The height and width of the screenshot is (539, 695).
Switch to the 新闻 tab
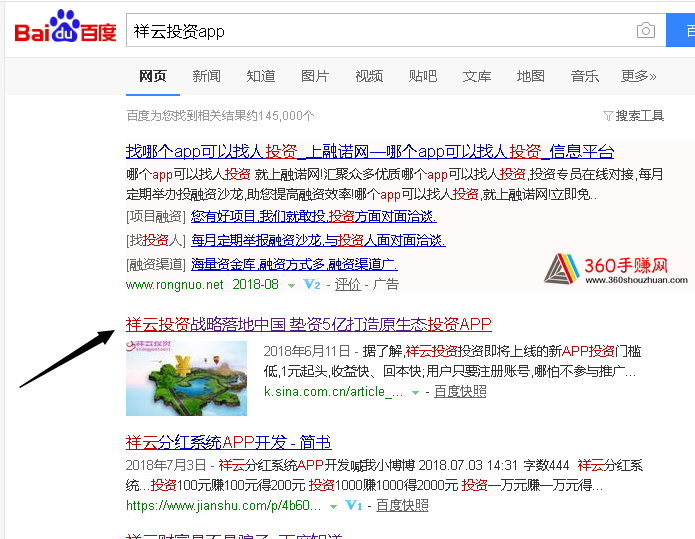207,76
